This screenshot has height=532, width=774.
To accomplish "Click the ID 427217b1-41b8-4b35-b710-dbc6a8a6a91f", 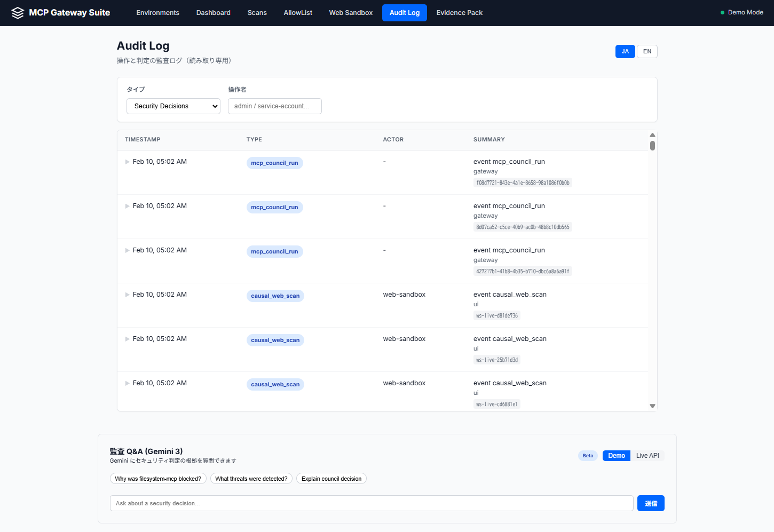I will pos(523,271).
